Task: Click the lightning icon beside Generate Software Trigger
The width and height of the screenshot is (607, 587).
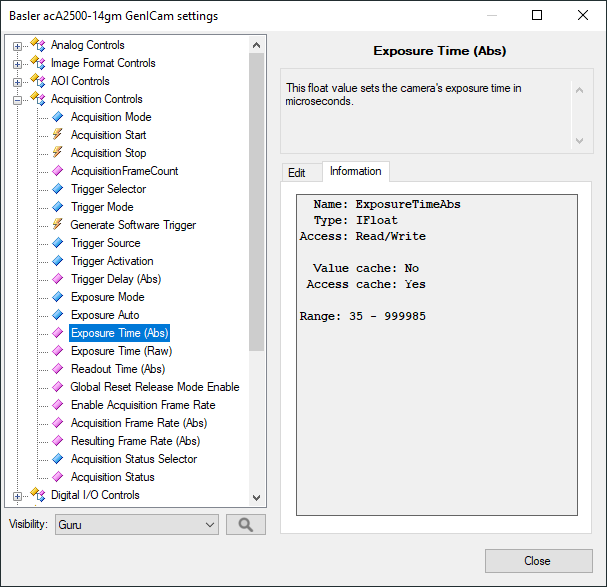Action: click(57, 225)
